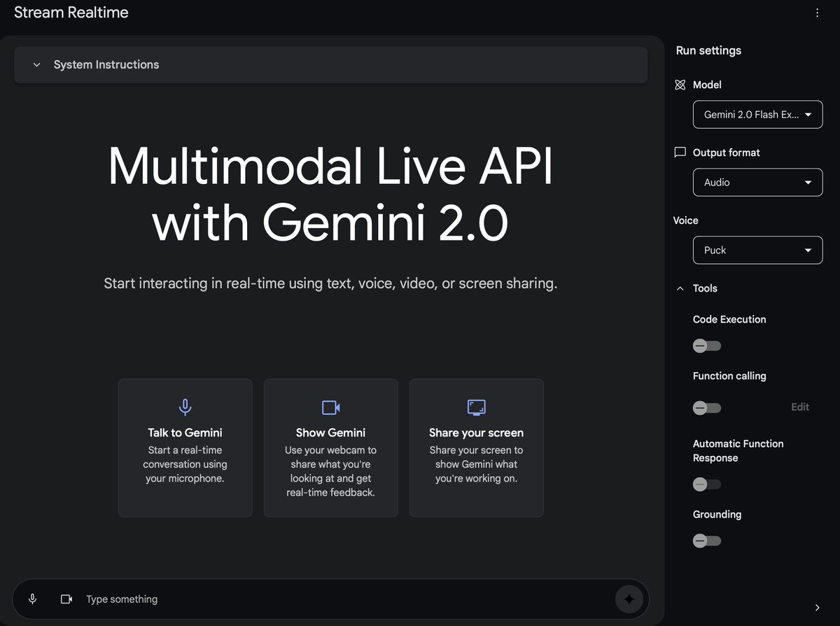
Task: Select the Talk to Gemini card
Action: click(185, 448)
